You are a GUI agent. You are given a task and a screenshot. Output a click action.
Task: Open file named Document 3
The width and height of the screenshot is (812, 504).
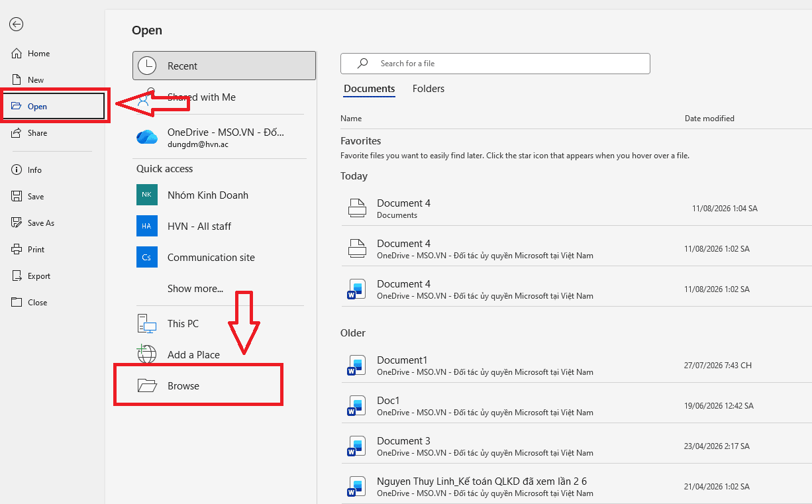[x=576, y=446]
